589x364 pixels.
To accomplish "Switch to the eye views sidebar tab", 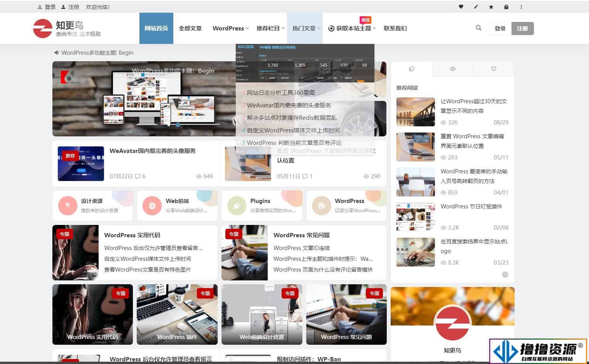I will tap(453, 69).
